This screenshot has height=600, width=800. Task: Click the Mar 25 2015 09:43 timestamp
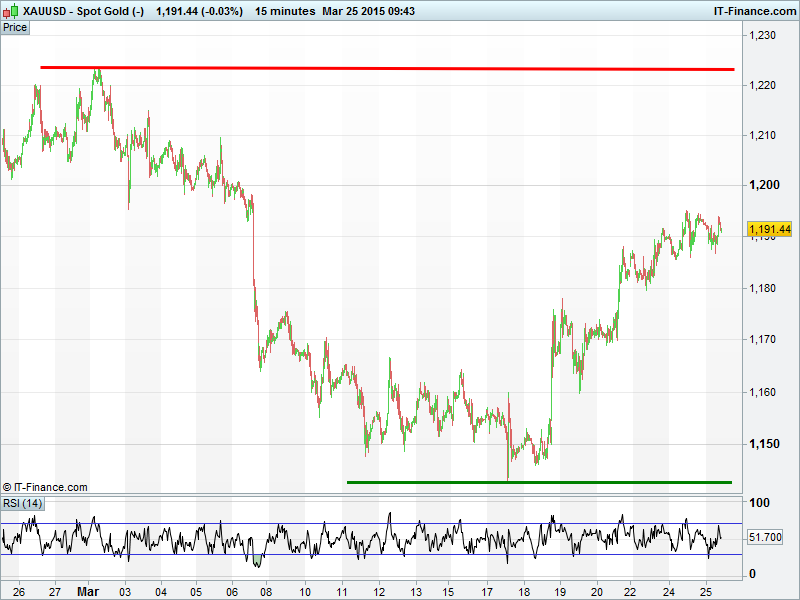coord(369,11)
